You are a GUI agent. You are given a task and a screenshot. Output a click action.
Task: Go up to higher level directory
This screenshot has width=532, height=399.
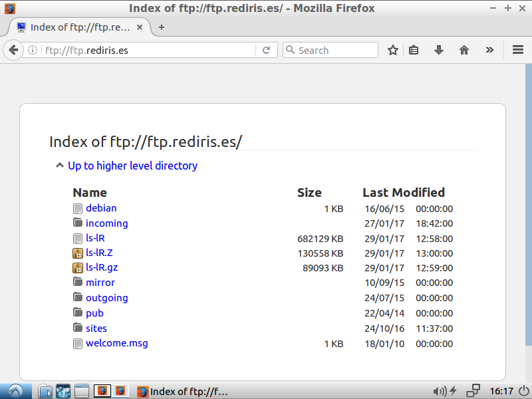(132, 166)
